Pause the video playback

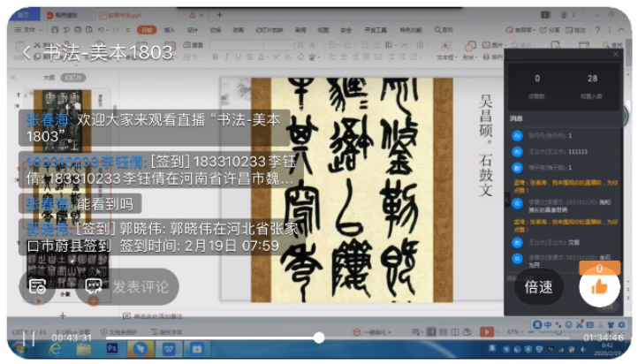point(27,338)
